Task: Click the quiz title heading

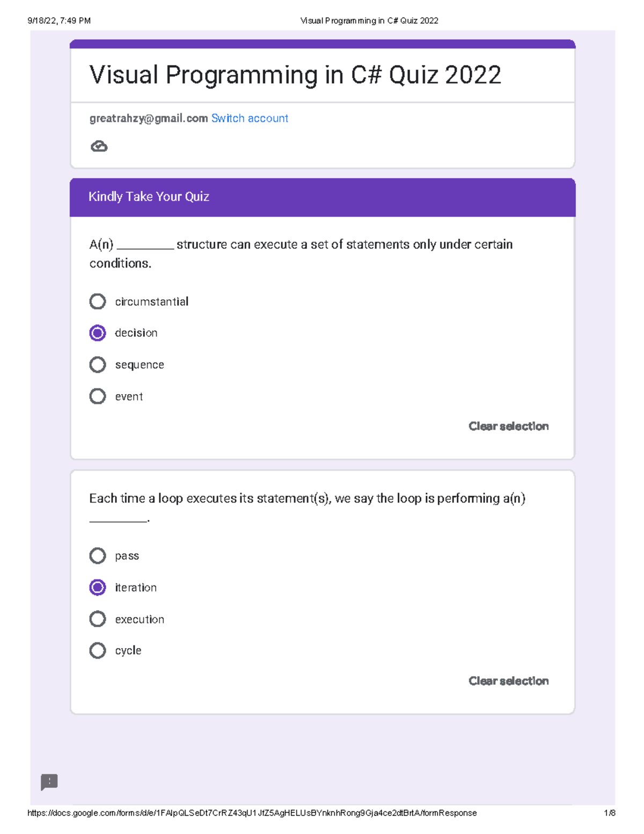Action: pyautogui.click(x=295, y=75)
